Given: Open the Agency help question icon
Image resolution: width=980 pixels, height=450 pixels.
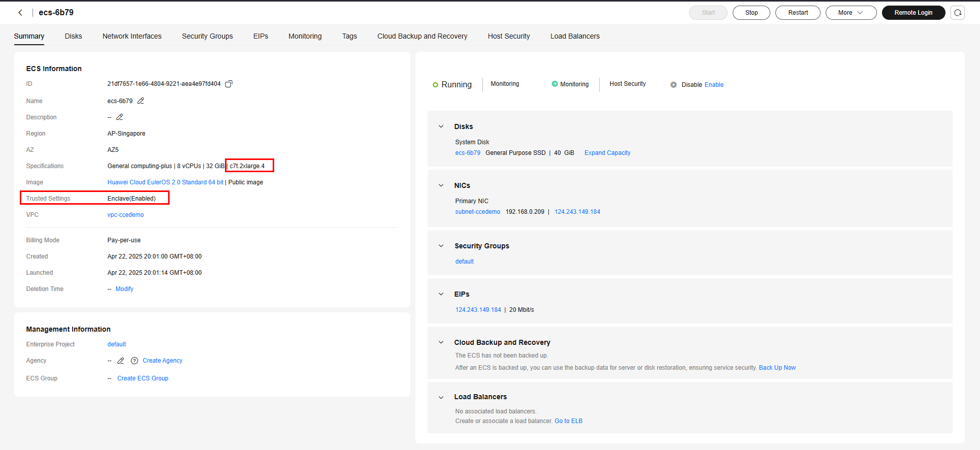Looking at the screenshot, I should [x=135, y=361].
